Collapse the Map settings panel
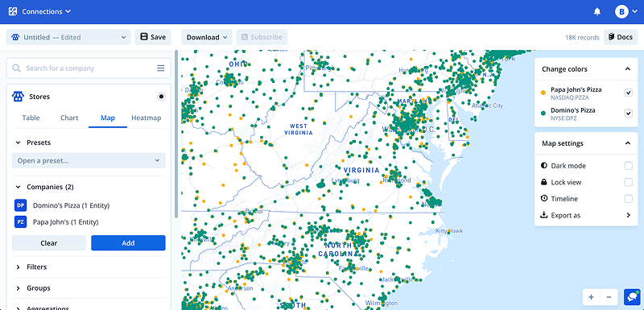This screenshot has width=644, height=310. (628, 143)
